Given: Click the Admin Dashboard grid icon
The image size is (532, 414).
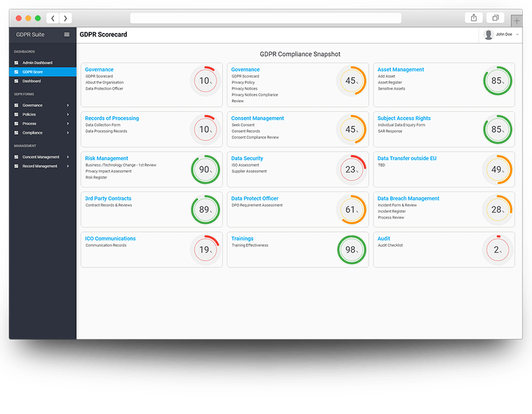Looking at the screenshot, I should [17, 63].
